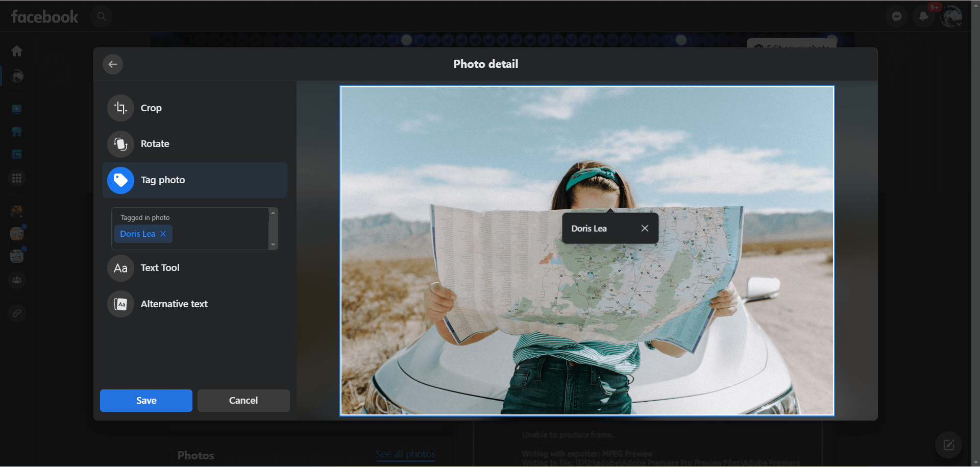
Task: Open the new message compose icon
Action: point(948,445)
